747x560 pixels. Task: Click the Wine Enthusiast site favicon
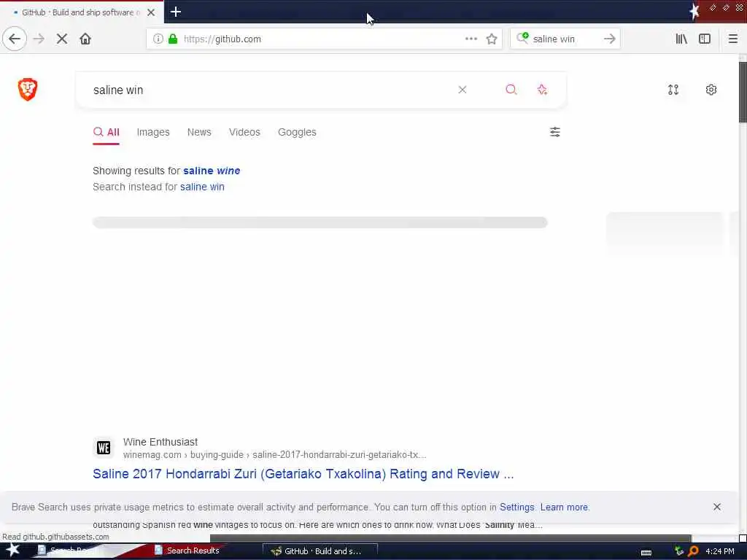(x=104, y=448)
